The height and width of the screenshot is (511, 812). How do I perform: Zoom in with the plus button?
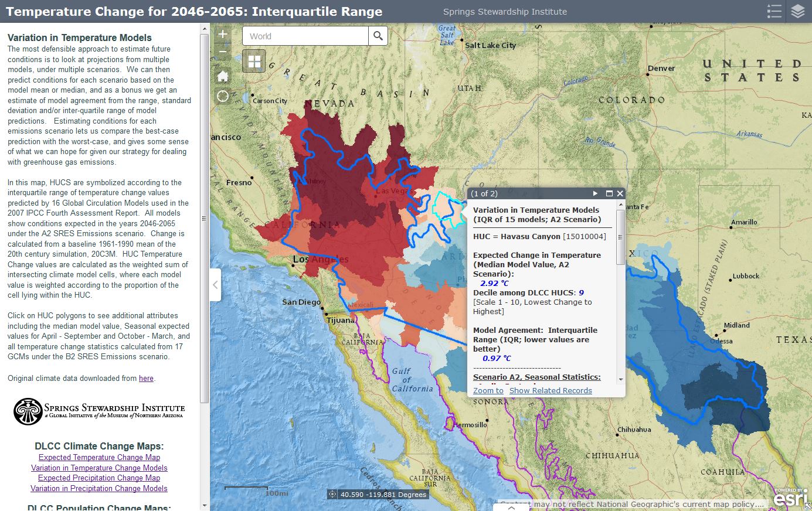pyautogui.click(x=223, y=35)
